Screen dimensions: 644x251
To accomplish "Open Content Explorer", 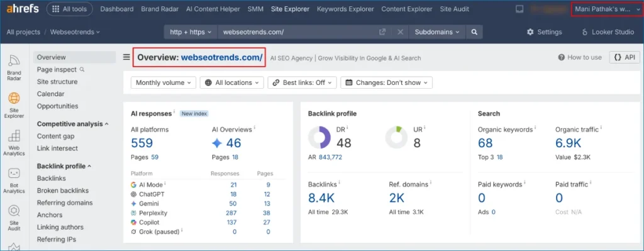I will (407, 9).
